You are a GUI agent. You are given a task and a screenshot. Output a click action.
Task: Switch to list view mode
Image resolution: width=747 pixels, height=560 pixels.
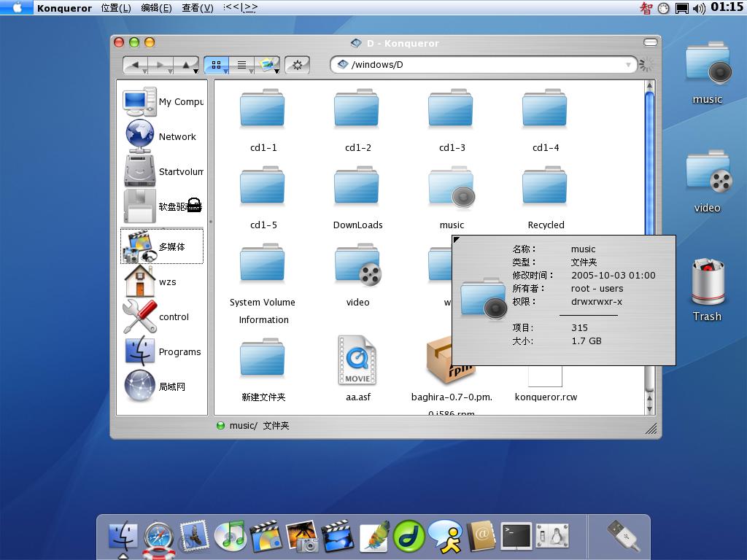coord(242,65)
